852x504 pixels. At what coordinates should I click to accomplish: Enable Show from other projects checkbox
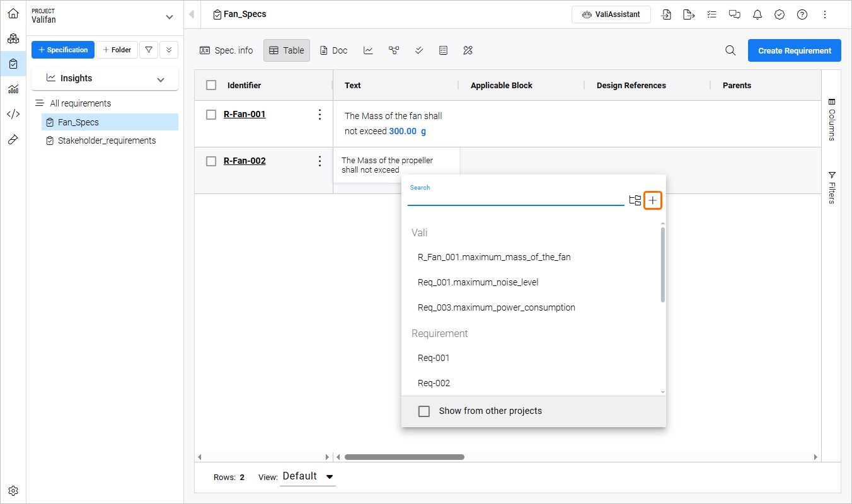coord(425,411)
